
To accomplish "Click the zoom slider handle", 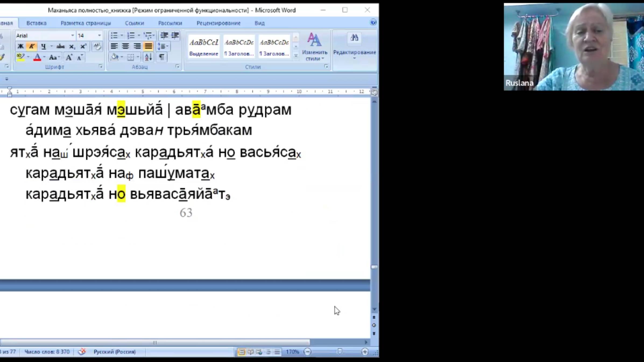I will (x=340, y=352).
